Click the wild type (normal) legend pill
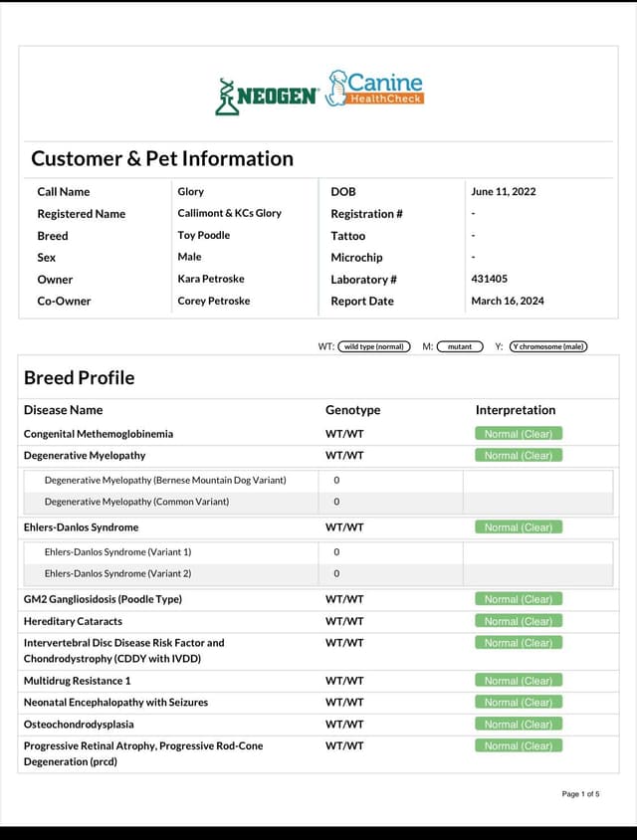Screen dimensions: 637x840 [x=374, y=346]
